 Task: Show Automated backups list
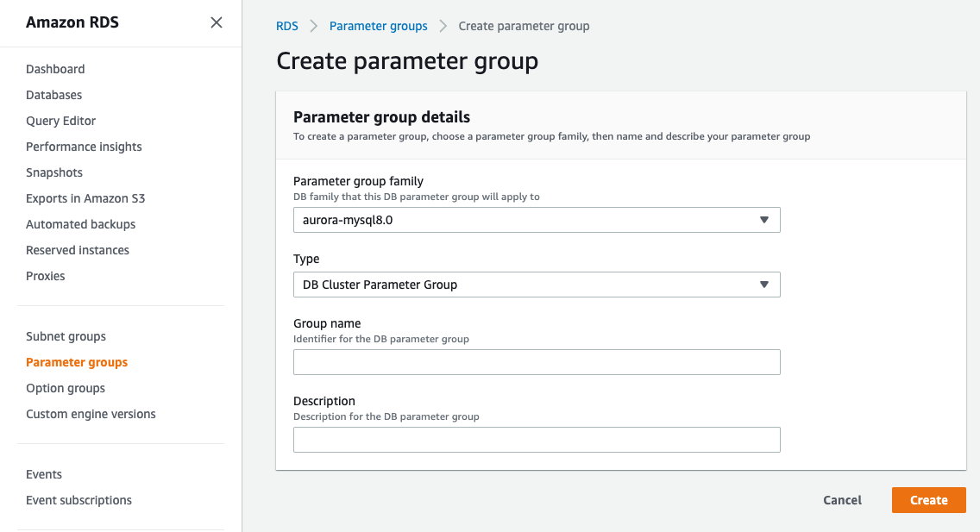tap(81, 224)
